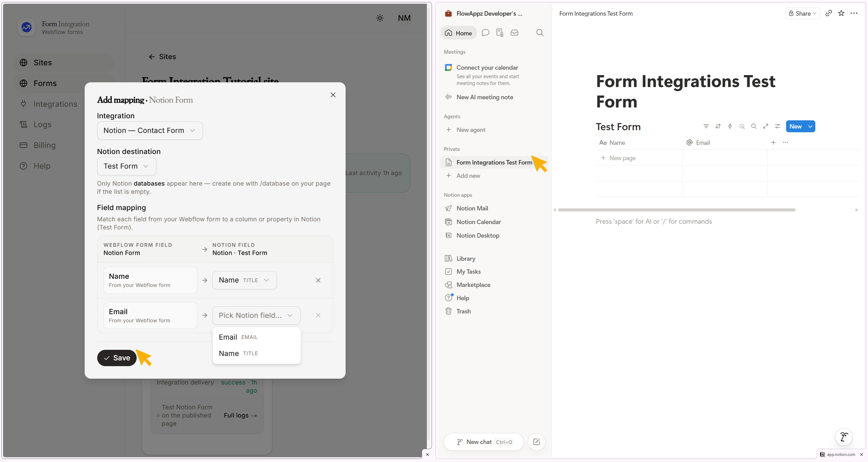Open the database sort icon
The height and width of the screenshot is (462, 868).
718,126
